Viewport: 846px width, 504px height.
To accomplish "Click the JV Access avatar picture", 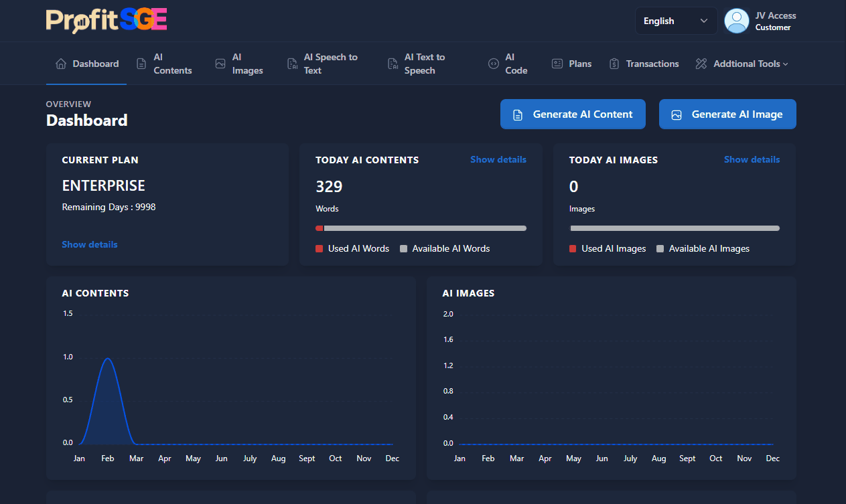I will [x=737, y=21].
